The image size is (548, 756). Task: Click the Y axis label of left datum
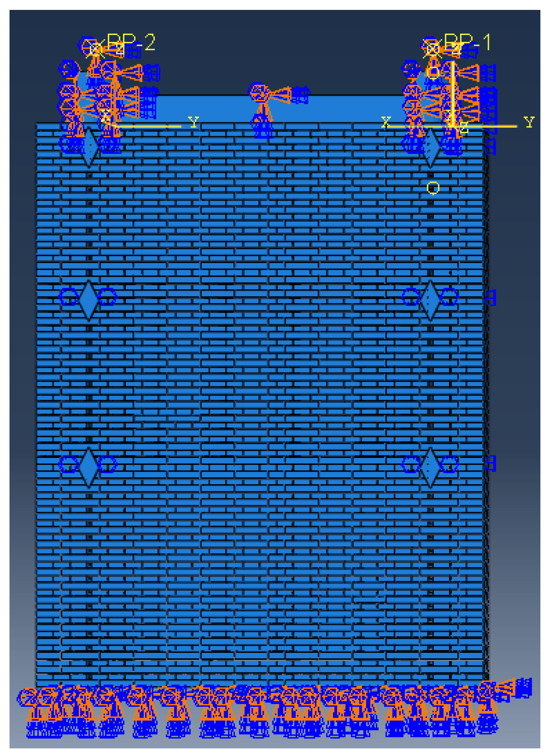[193, 122]
